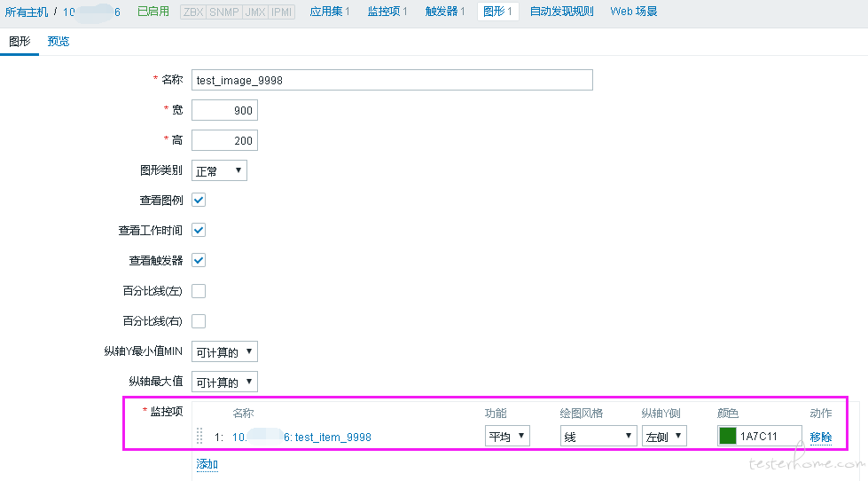Click the ZBX availability badge
The width and height of the screenshot is (868, 481).
(x=192, y=12)
